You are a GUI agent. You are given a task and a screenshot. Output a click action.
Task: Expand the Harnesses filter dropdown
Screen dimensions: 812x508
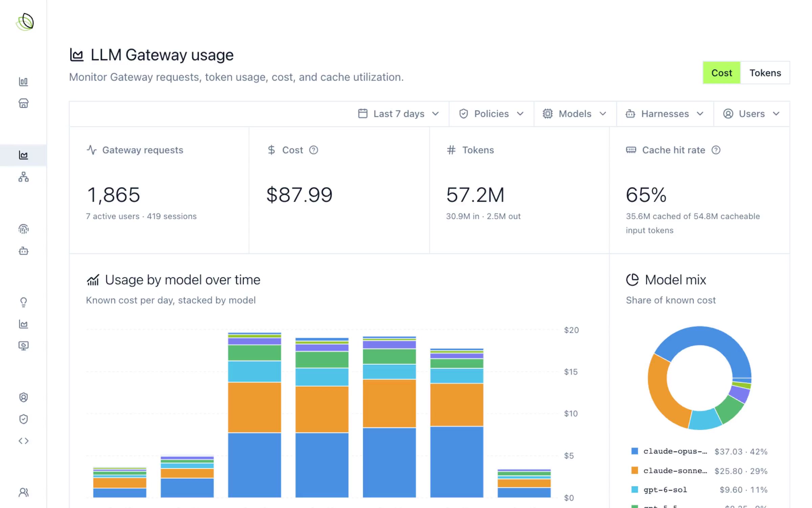tap(665, 114)
